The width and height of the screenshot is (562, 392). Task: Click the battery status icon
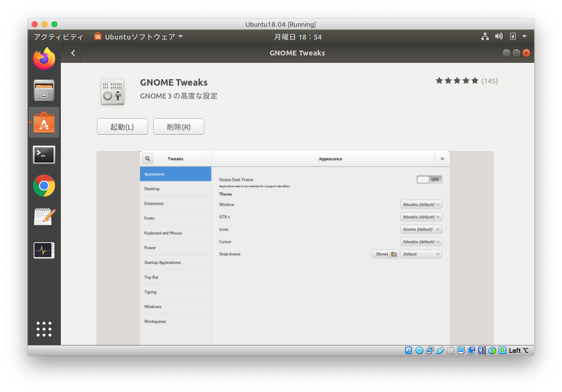[513, 37]
